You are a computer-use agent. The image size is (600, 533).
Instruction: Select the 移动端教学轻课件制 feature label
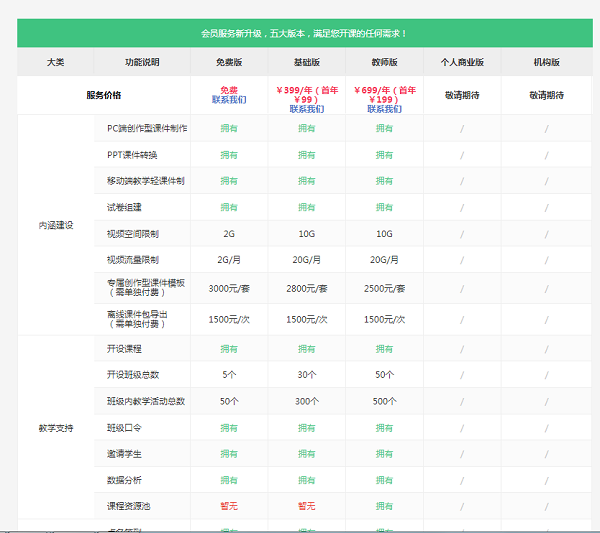(146, 181)
